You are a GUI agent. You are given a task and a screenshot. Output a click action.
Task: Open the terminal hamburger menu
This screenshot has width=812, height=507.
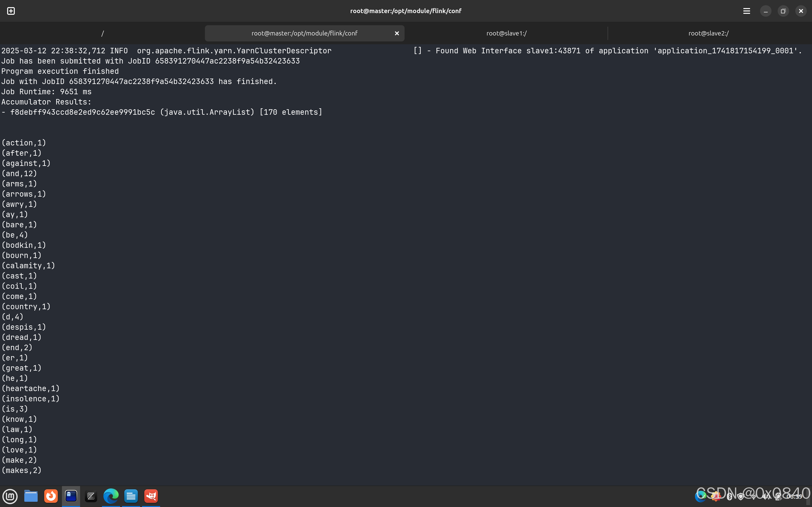(x=746, y=11)
